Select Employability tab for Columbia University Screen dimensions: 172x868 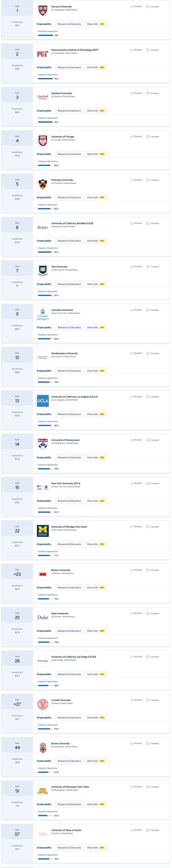pyautogui.click(x=44, y=328)
